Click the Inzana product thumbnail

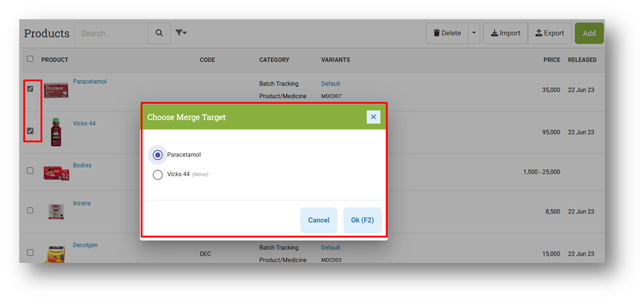56,212
